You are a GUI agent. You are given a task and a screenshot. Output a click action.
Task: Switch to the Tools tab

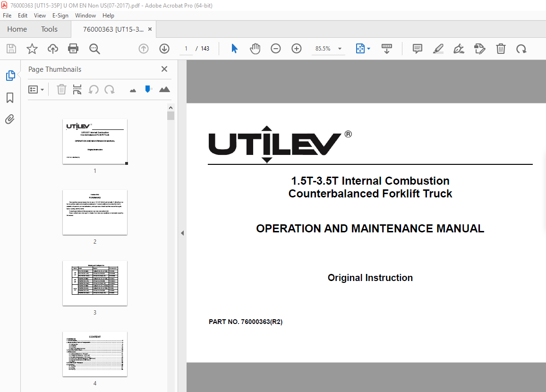point(49,29)
